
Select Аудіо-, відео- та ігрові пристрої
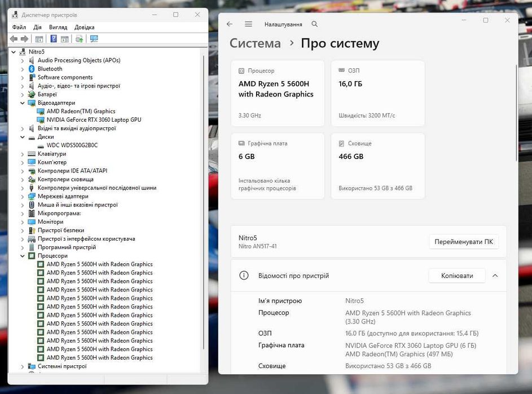[79, 86]
